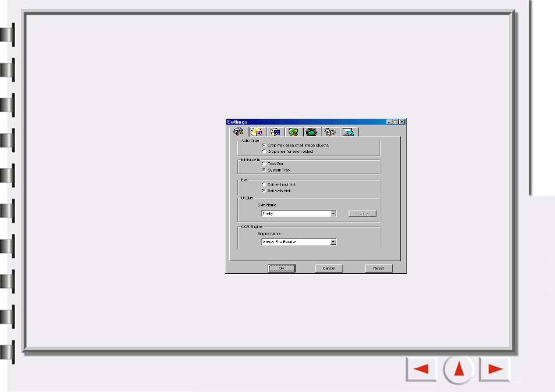
Task: Open the green picture settings tab
Action: click(294, 133)
